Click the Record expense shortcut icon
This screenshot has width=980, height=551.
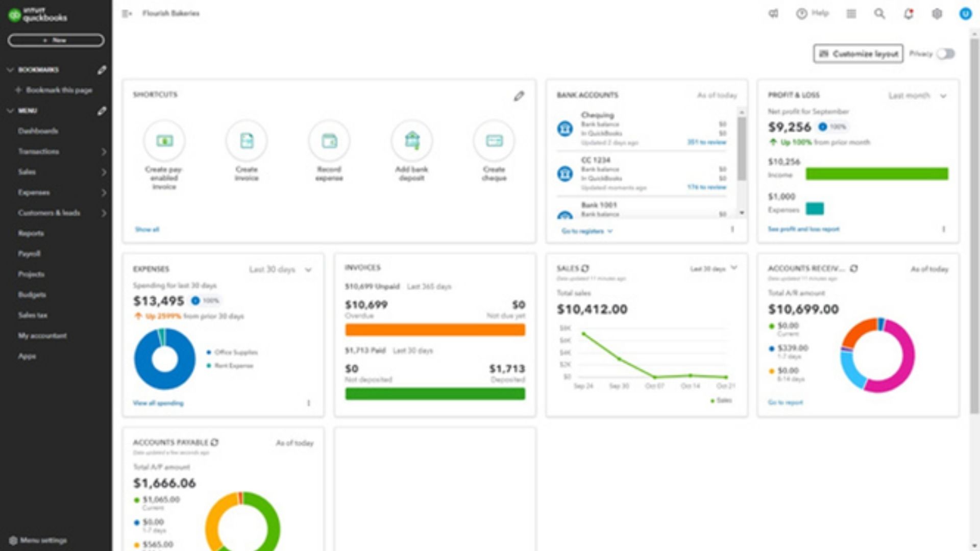(329, 140)
